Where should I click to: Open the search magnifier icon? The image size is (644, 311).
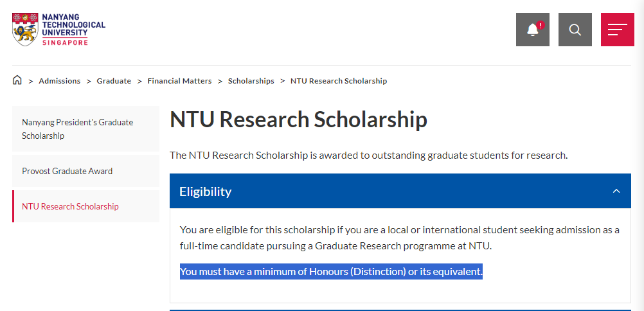click(575, 30)
